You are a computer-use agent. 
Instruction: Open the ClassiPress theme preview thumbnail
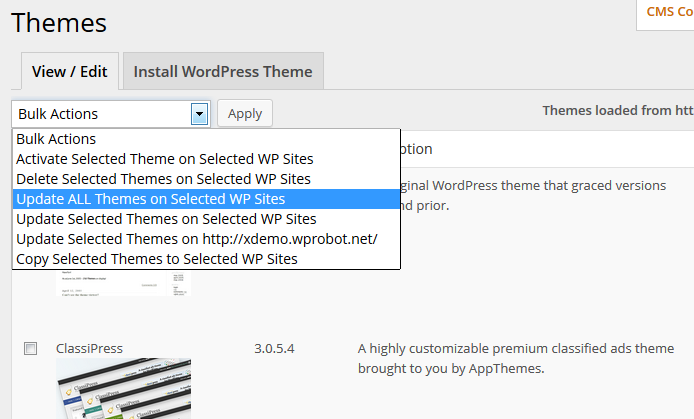click(x=123, y=390)
